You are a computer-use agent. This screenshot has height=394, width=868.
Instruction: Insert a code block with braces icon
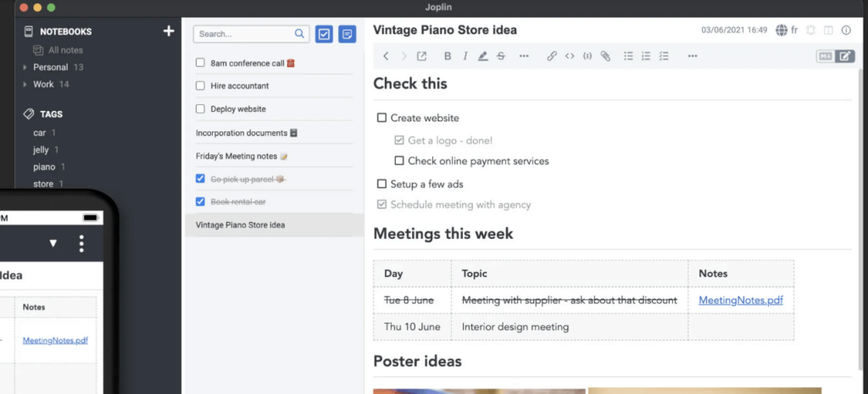[x=587, y=56]
